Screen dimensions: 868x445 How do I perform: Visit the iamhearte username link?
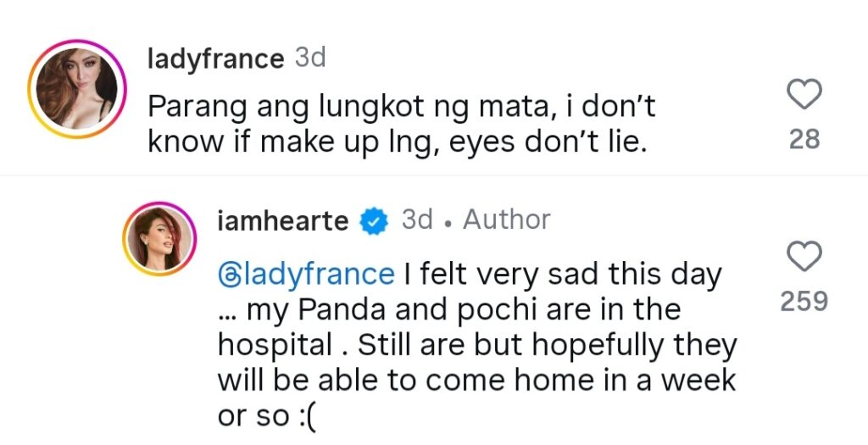tap(283, 221)
